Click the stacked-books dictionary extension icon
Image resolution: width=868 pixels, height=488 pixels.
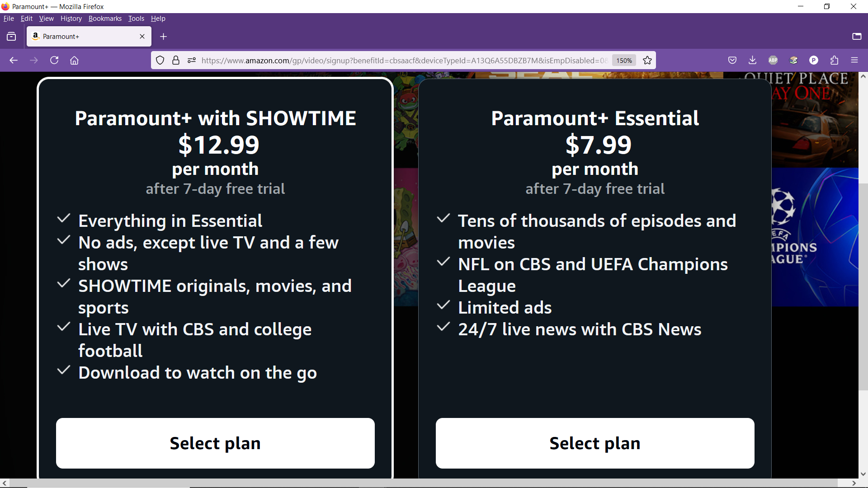click(x=793, y=60)
